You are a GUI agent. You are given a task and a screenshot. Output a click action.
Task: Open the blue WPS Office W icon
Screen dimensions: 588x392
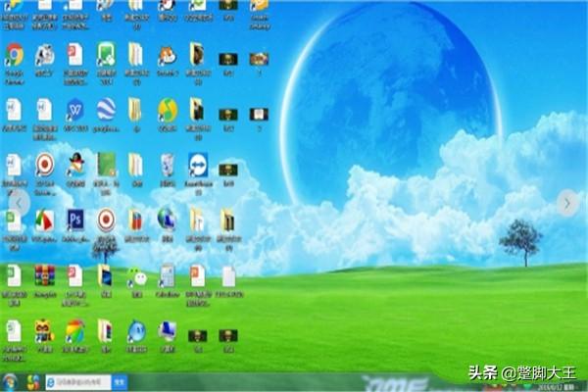point(75,110)
